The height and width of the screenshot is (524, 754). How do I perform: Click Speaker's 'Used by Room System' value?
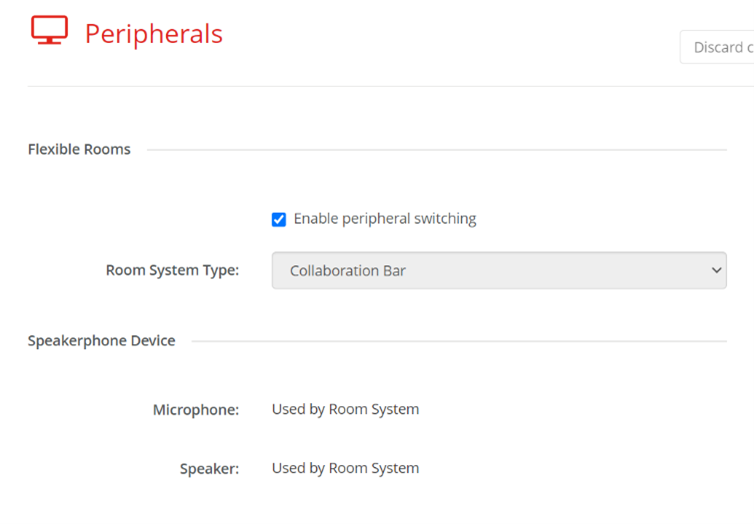click(x=345, y=468)
